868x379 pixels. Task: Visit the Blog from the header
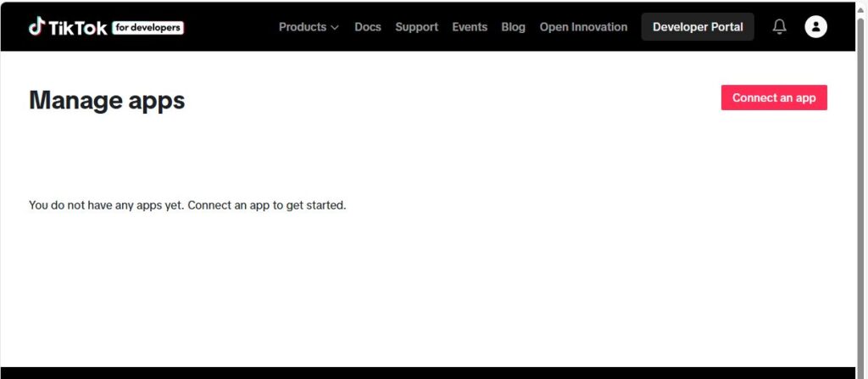click(x=513, y=27)
